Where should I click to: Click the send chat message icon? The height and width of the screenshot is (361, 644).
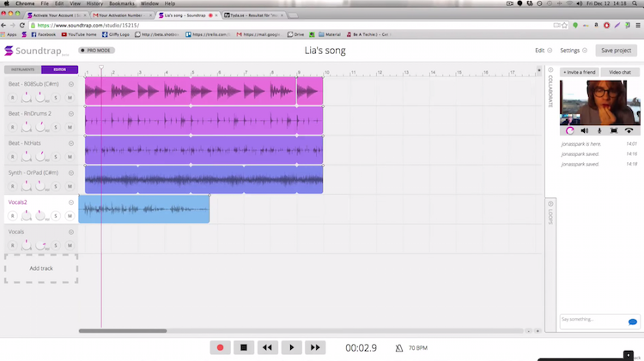tap(633, 322)
